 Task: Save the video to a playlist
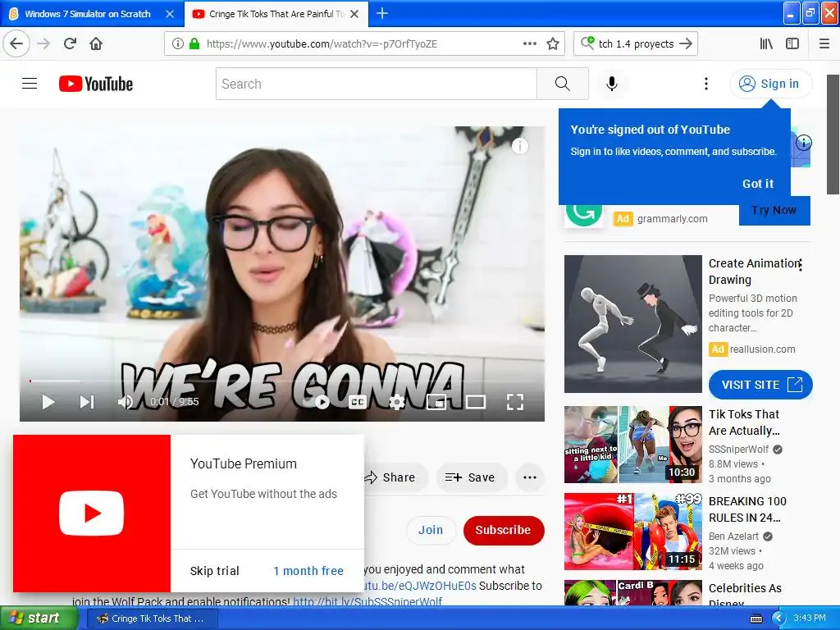(x=470, y=477)
